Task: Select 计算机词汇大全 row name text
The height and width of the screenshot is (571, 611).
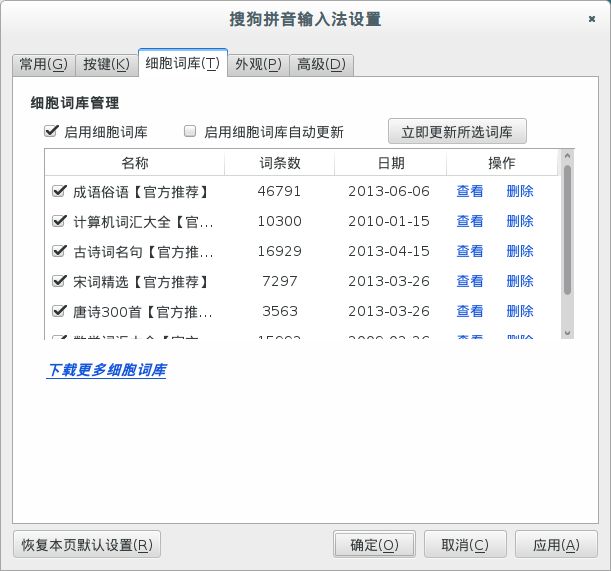Action: [143, 222]
